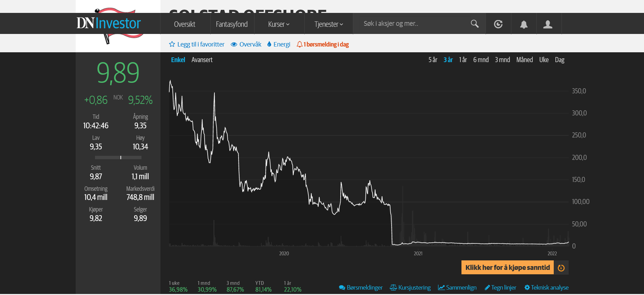Select the Uke time range

(x=544, y=60)
